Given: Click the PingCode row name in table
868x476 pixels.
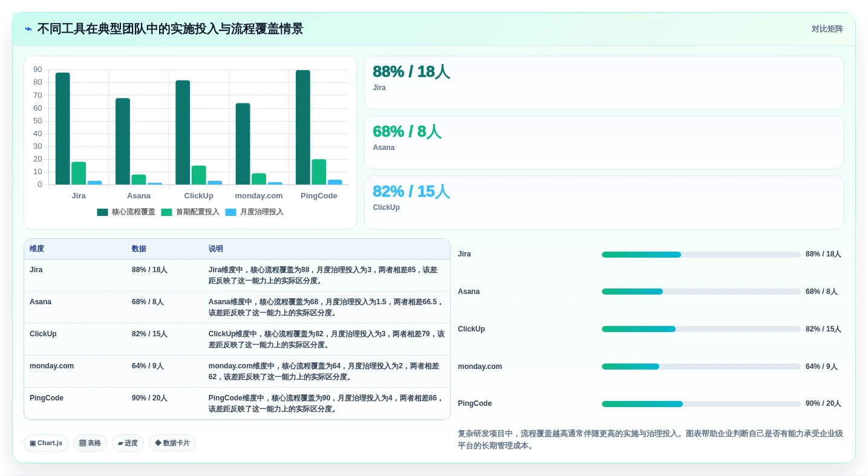Looking at the screenshot, I should point(47,398).
